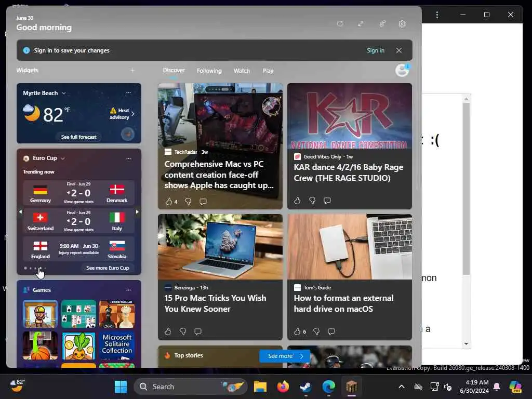View game stats for Switzerland vs Italy
This screenshot has width=532, height=399.
79,230
